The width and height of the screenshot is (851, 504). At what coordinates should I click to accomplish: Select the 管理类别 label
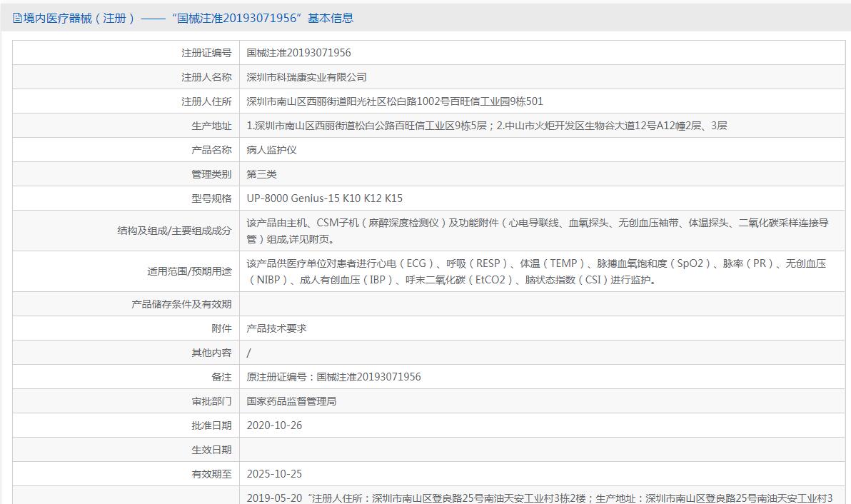(x=211, y=174)
